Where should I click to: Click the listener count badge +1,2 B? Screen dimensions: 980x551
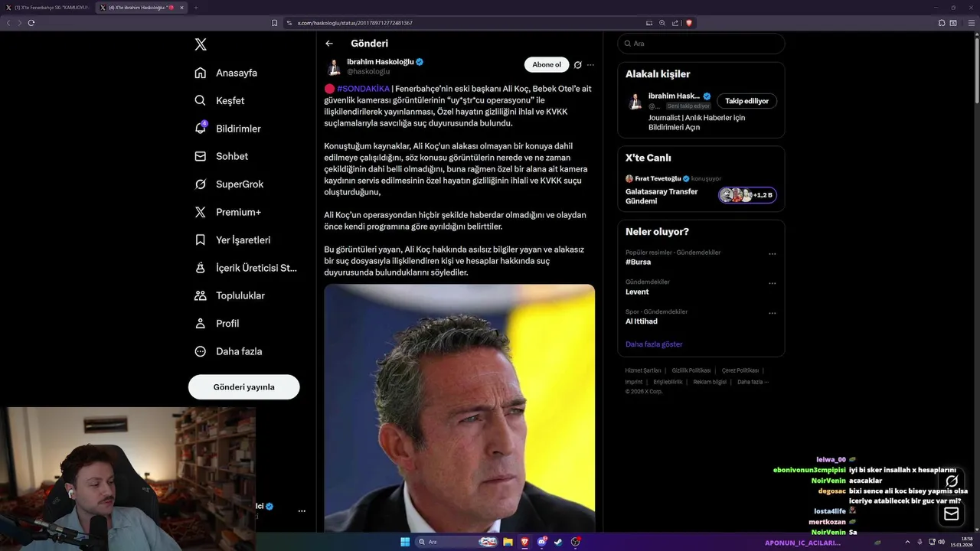pyautogui.click(x=747, y=195)
